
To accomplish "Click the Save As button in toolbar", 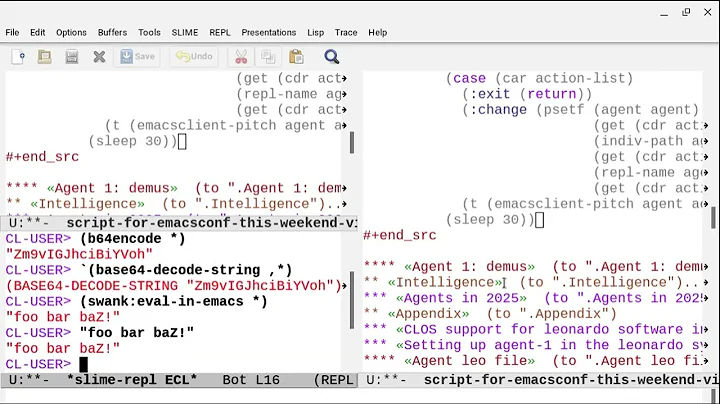I will point(137,56).
